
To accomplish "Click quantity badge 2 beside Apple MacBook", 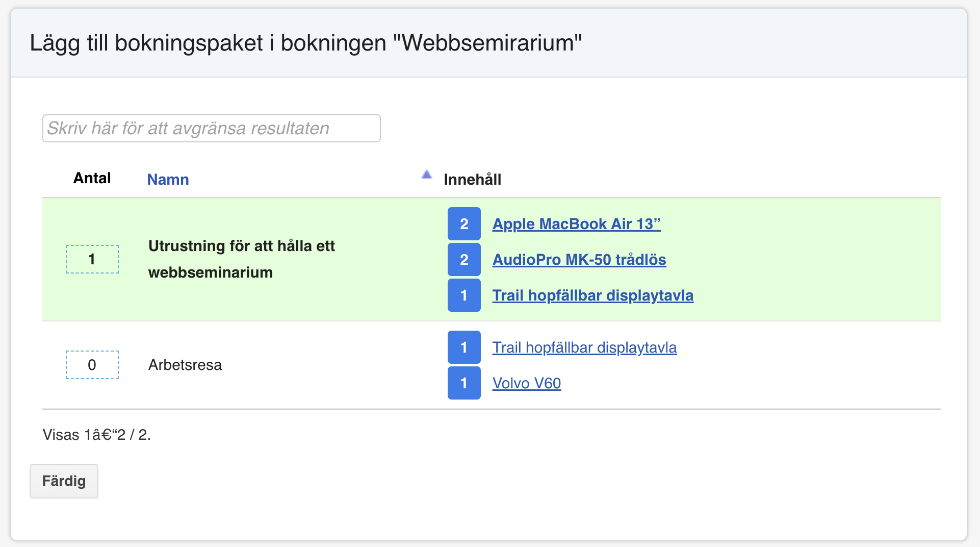I will point(464,223).
